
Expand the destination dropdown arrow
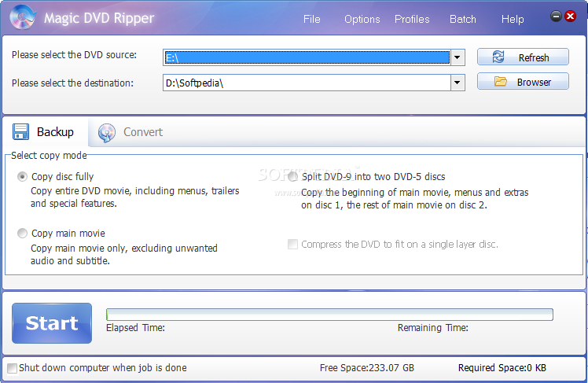[458, 83]
